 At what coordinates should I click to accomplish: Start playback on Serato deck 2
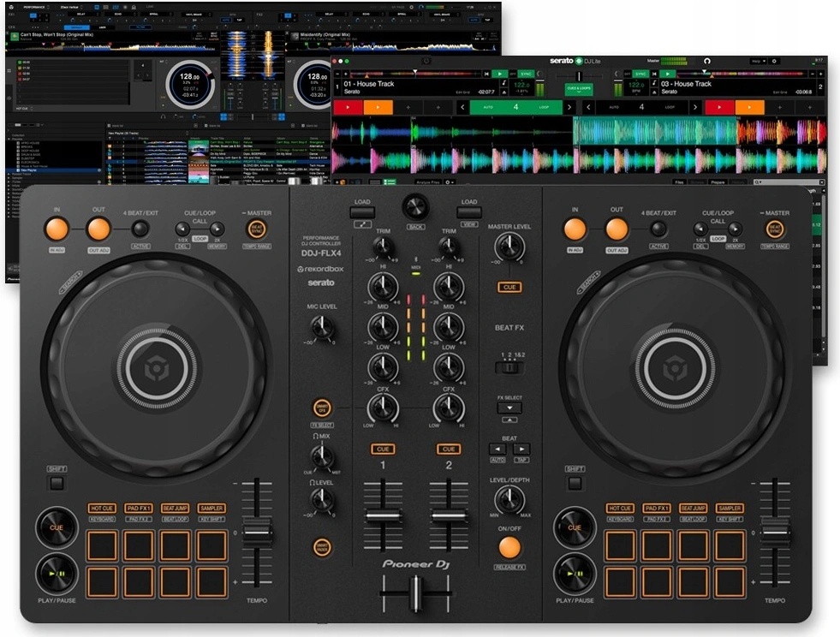pos(667,74)
